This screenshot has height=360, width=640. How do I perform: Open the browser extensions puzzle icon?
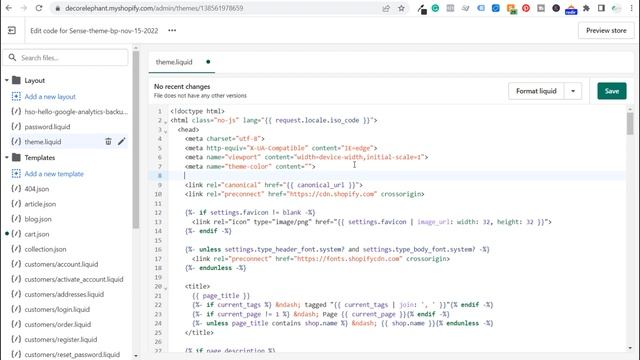(586, 8)
